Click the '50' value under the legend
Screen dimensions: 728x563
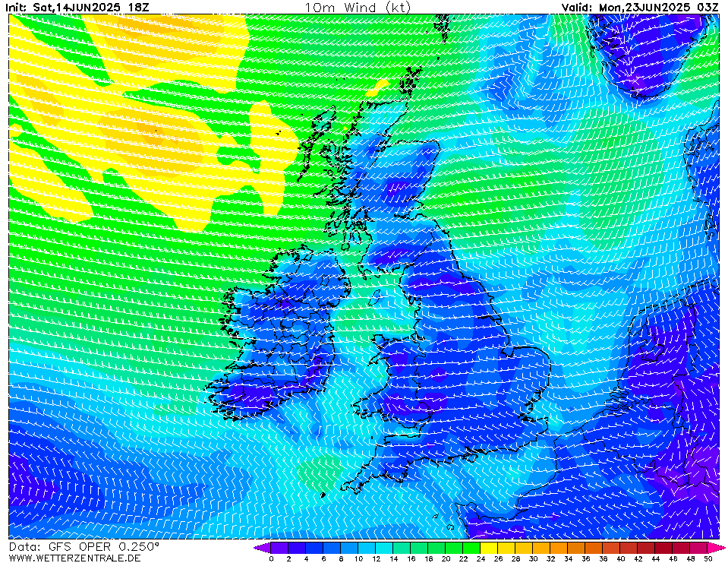708,558
